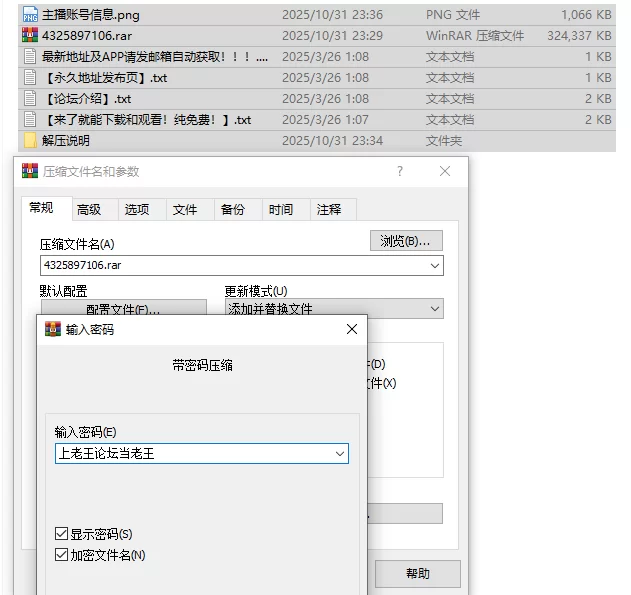The height and width of the screenshot is (595, 631).
Task: Click WinRAR icon in 压缩文件名和参数 title bar
Action: 30,171
